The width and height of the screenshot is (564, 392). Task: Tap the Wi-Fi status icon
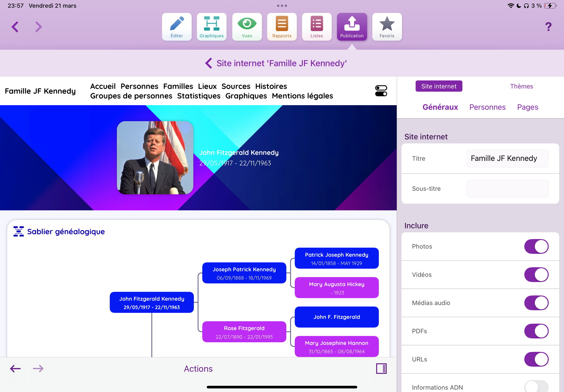coord(511,6)
